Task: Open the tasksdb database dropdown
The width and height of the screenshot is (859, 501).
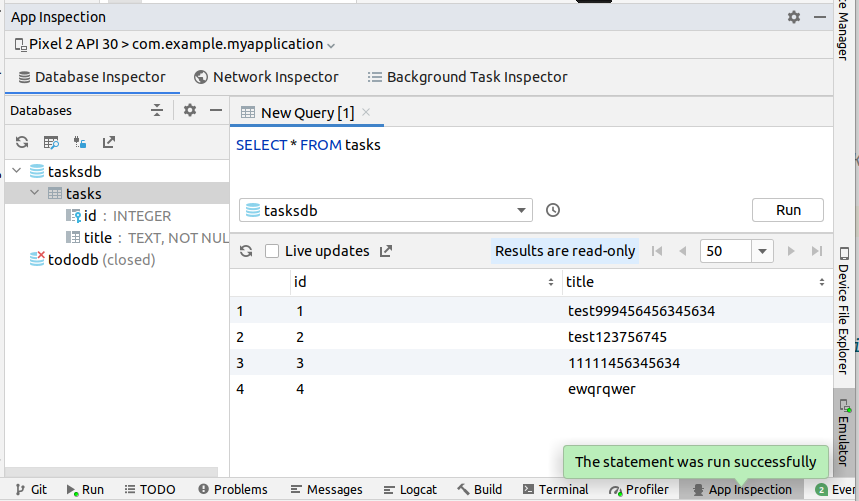Action: pos(385,210)
